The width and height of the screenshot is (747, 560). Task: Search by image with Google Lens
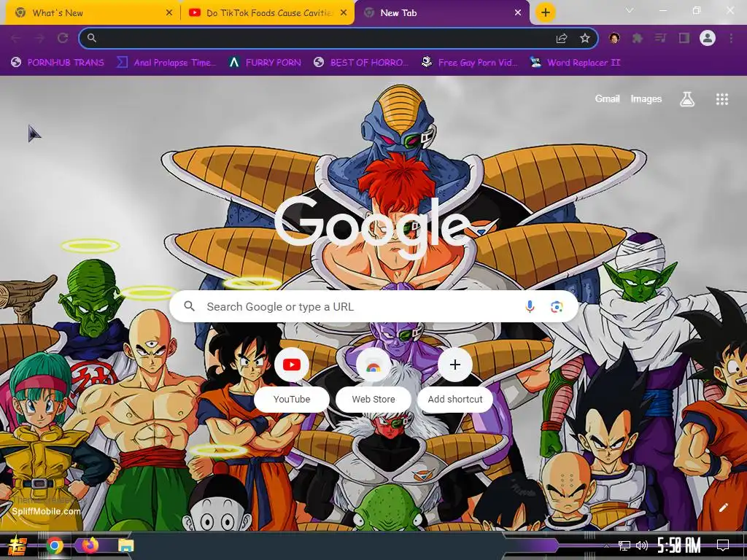pyautogui.click(x=557, y=307)
